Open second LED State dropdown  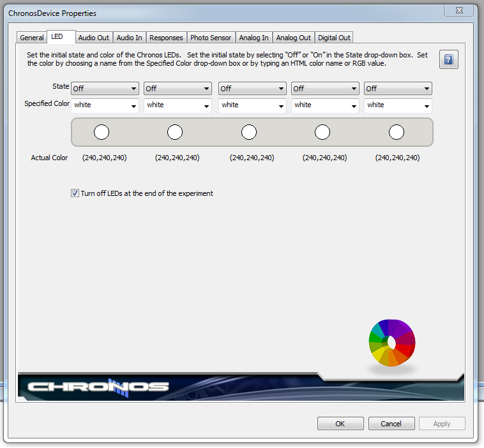(x=178, y=89)
